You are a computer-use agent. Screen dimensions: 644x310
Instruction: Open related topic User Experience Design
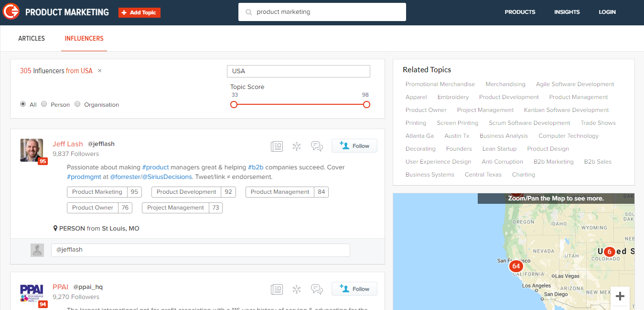(x=438, y=162)
